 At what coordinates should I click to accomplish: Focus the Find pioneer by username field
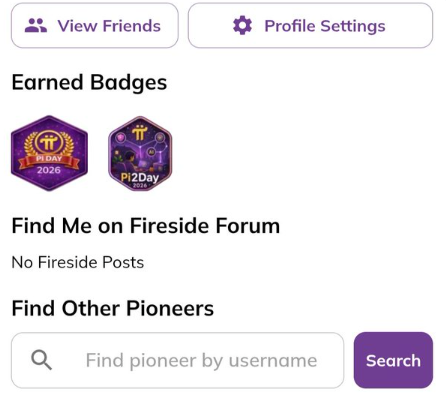[x=177, y=360]
